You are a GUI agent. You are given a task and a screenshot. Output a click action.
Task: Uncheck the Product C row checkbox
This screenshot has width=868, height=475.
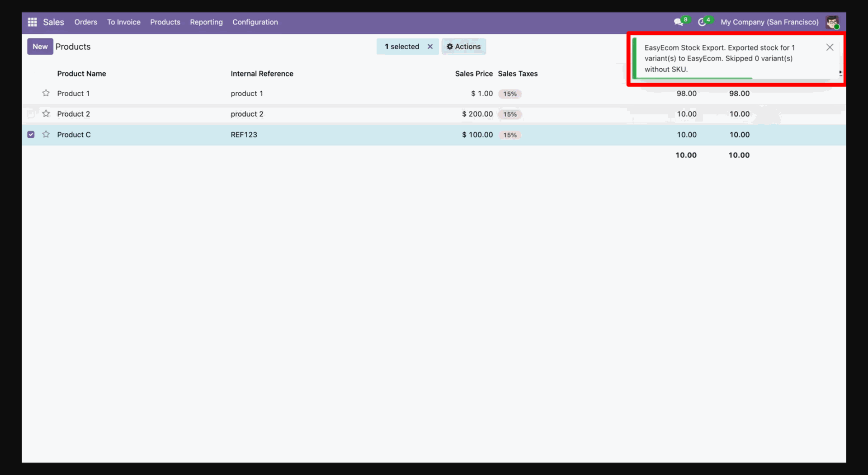coord(31,135)
